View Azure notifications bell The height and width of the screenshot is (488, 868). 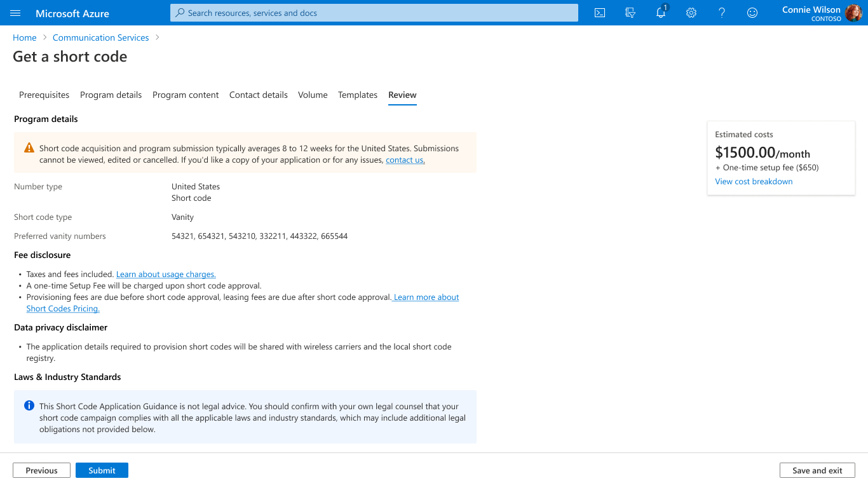(x=660, y=13)
